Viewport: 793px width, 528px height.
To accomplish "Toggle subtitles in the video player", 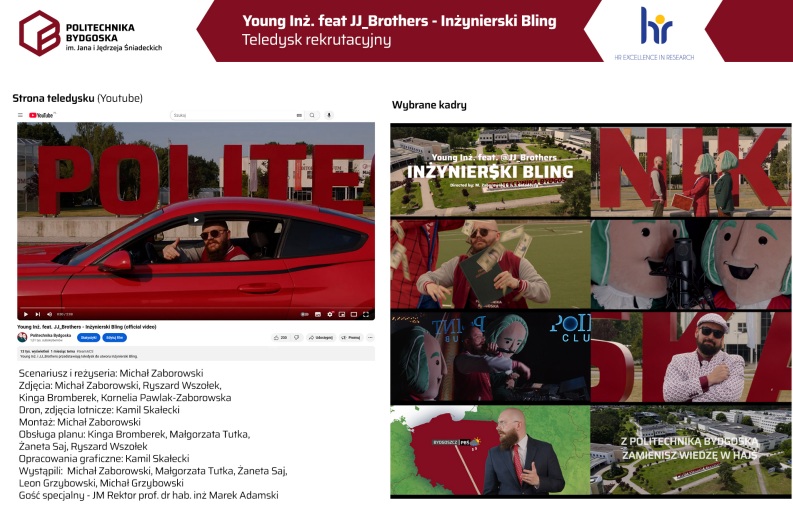I will [315, 314].
